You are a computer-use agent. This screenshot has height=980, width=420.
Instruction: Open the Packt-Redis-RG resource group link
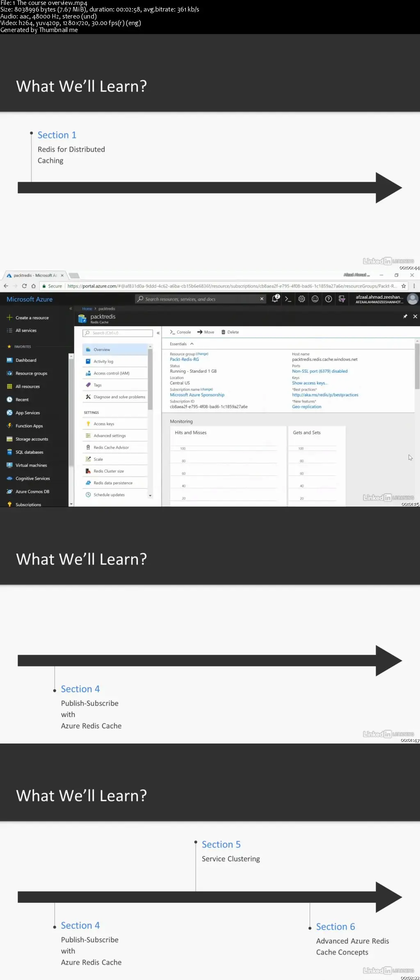(184, 360)
